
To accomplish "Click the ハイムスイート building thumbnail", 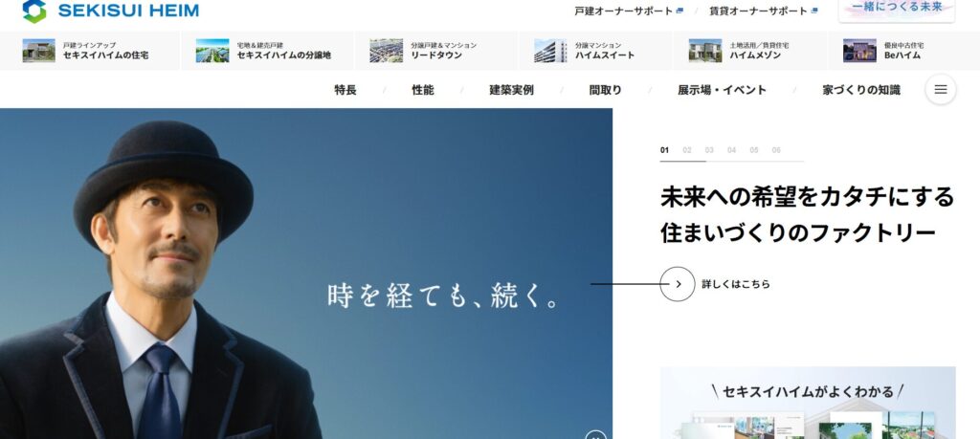I will (550, 51).
